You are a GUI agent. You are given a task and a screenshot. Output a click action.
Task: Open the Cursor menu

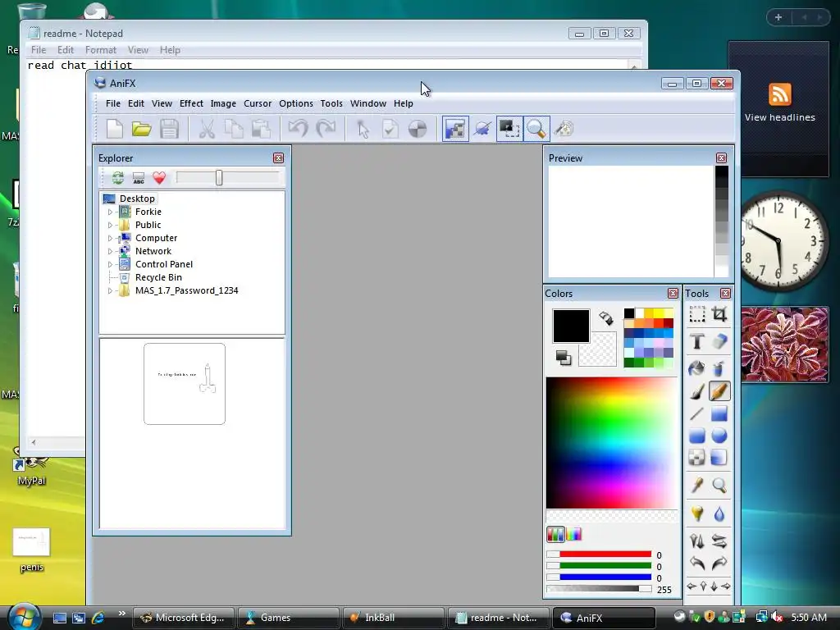pyautogui.click(x=258, y=103)
